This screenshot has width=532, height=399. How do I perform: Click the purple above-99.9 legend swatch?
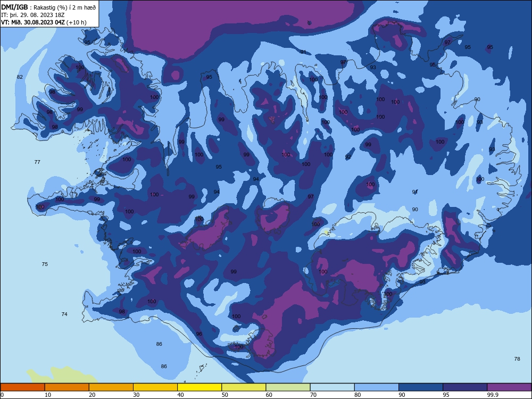(509, 387)
